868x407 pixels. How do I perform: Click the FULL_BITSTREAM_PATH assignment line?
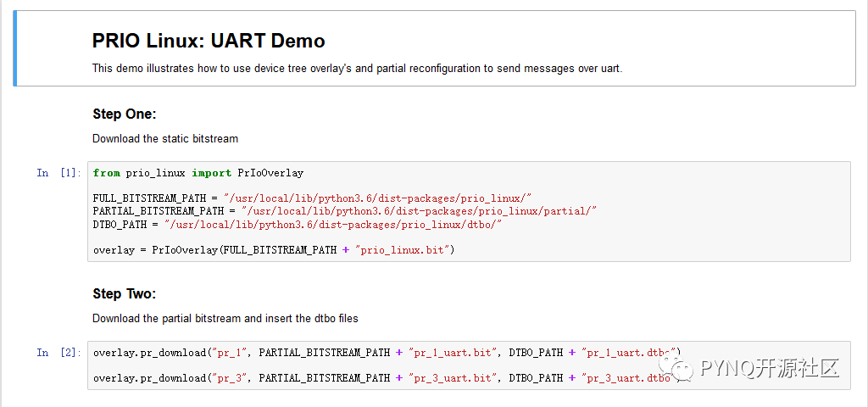tap(312, 198)
